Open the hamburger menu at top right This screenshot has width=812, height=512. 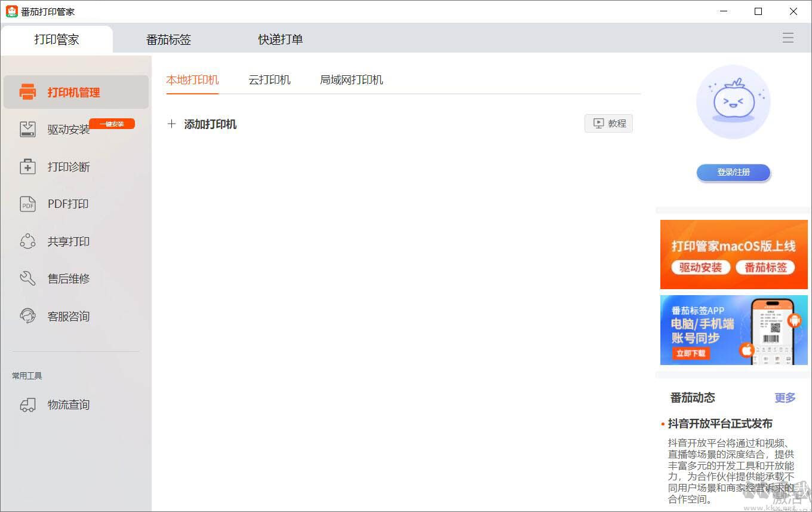pos(788,38)
